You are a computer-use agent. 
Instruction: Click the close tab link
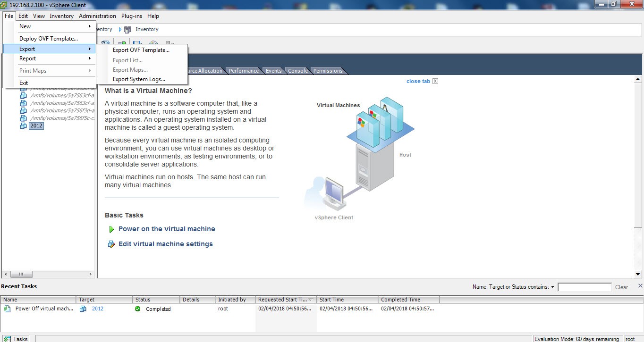418,81
